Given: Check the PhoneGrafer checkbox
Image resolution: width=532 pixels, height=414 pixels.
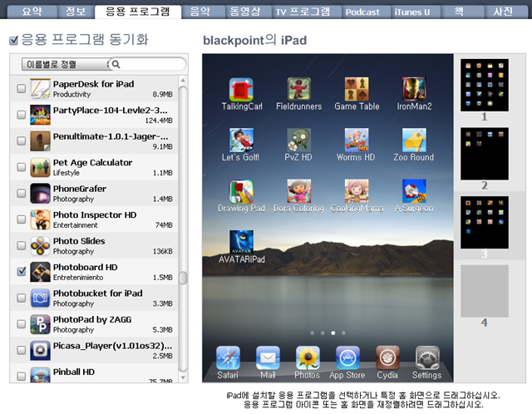Looking at the screenshot, I should (x=21, y=193).
